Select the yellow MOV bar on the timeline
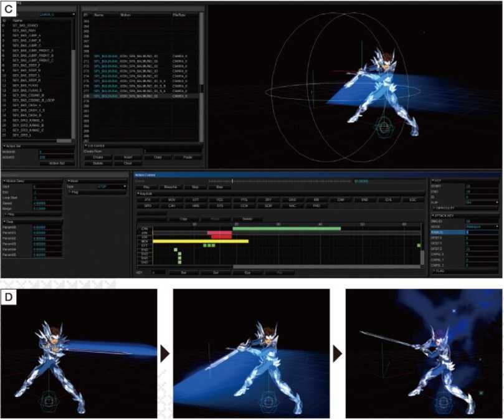This screenshot has width=504, height=420. 201,241
